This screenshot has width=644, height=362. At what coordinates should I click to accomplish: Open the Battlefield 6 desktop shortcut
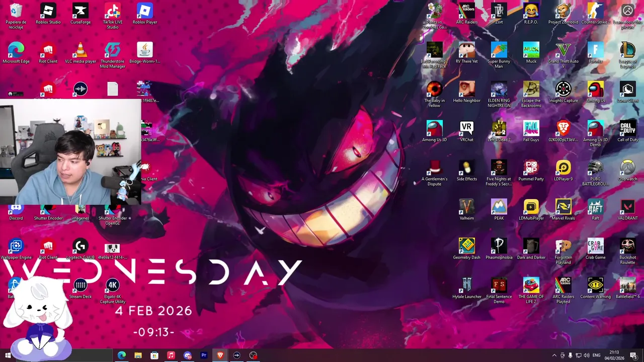point(628,289)
